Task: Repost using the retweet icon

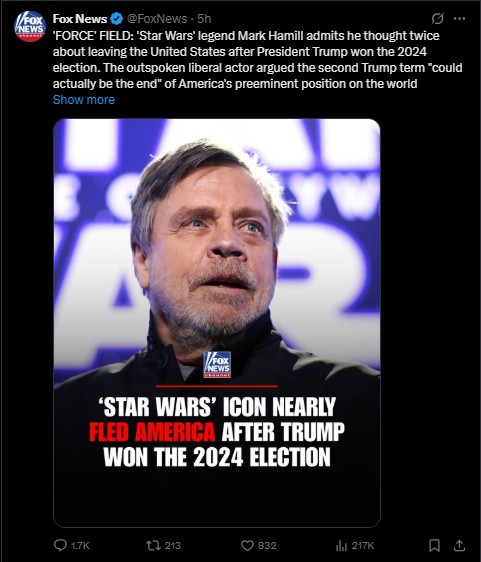Action: coord(153,546)
